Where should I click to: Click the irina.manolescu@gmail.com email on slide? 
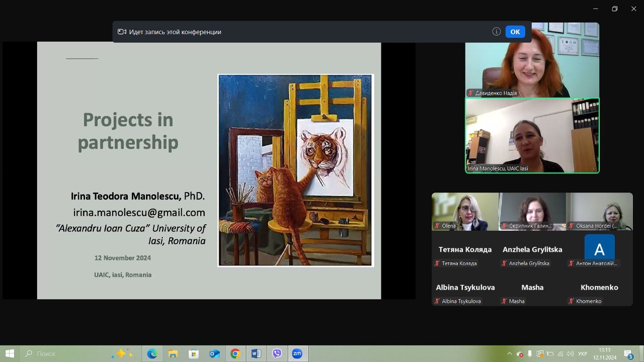[139, 212]
